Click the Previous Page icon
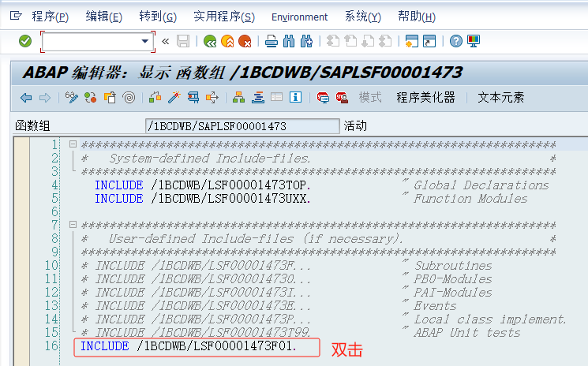 (x=350, y=41)
